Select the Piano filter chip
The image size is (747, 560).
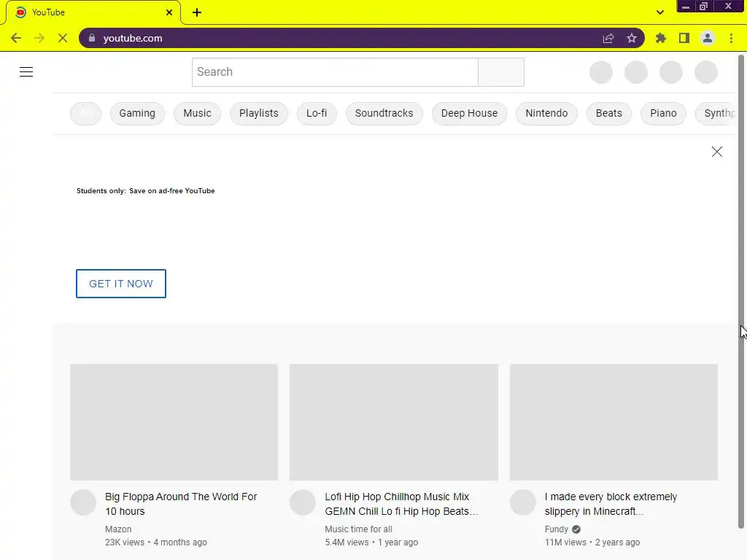click(x=663, y=113)
